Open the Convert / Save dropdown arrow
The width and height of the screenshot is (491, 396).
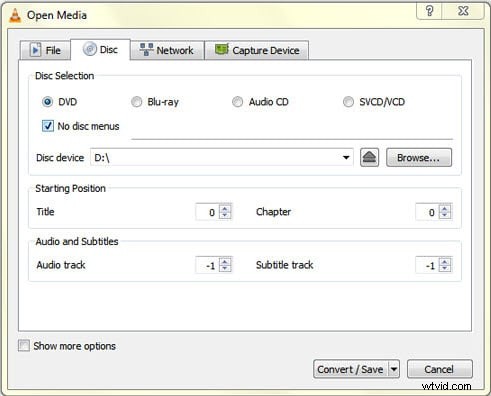coord(394,369)
